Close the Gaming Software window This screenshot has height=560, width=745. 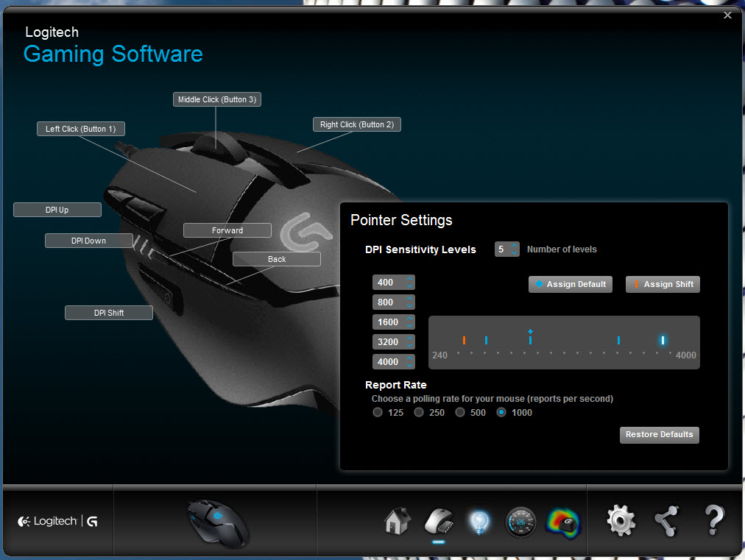click(727, 15)
